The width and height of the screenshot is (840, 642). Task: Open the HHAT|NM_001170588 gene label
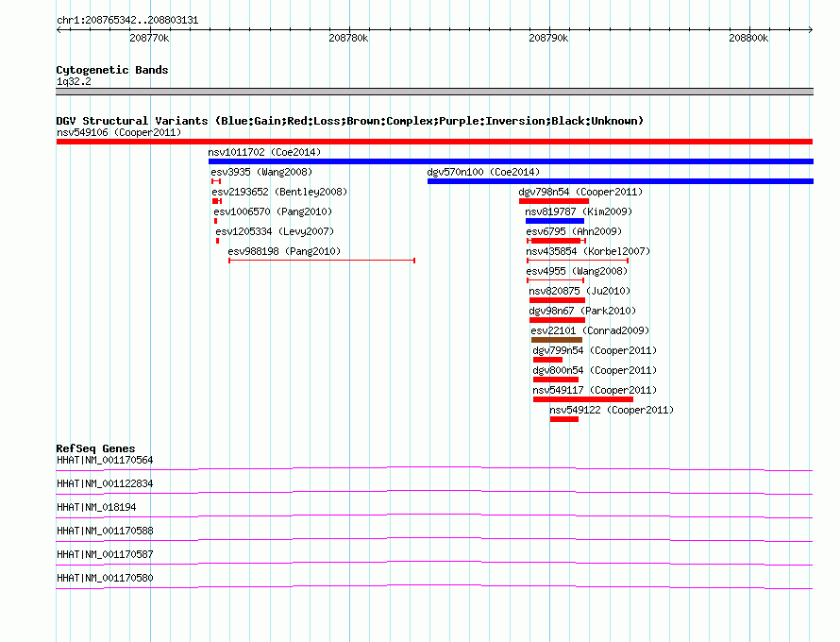pos(105,531)
